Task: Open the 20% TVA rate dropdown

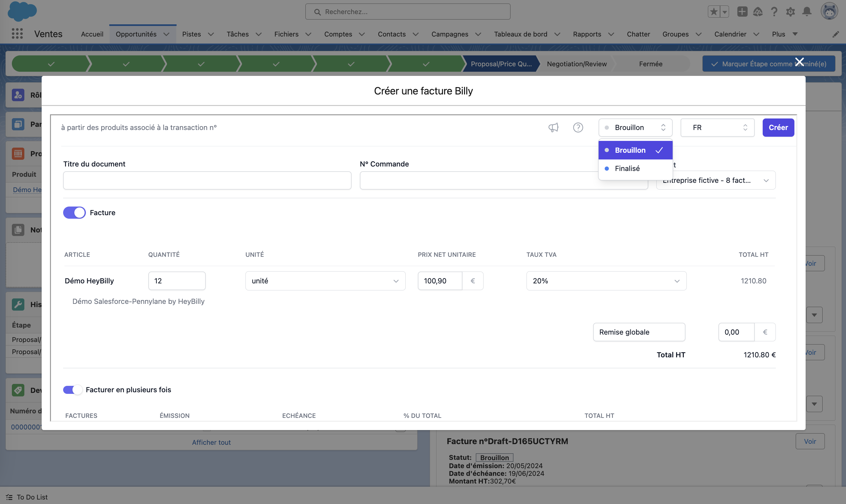Action: 606,281
